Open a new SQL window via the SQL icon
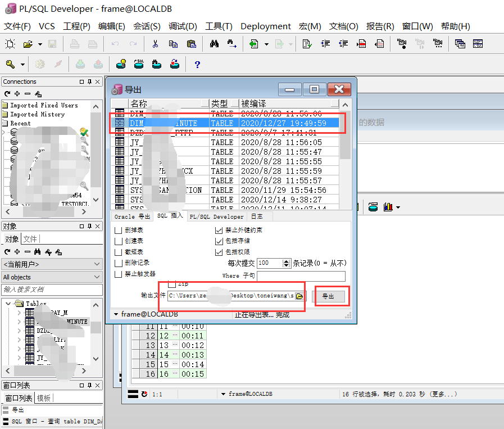This screenshot has height=429, width=504. 139,64
